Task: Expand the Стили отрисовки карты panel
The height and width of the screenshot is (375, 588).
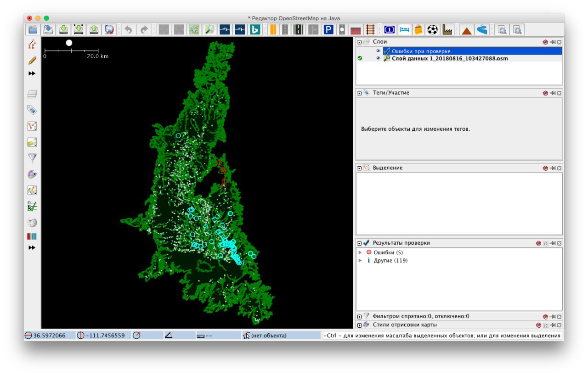Action: [x=359, y=325]
